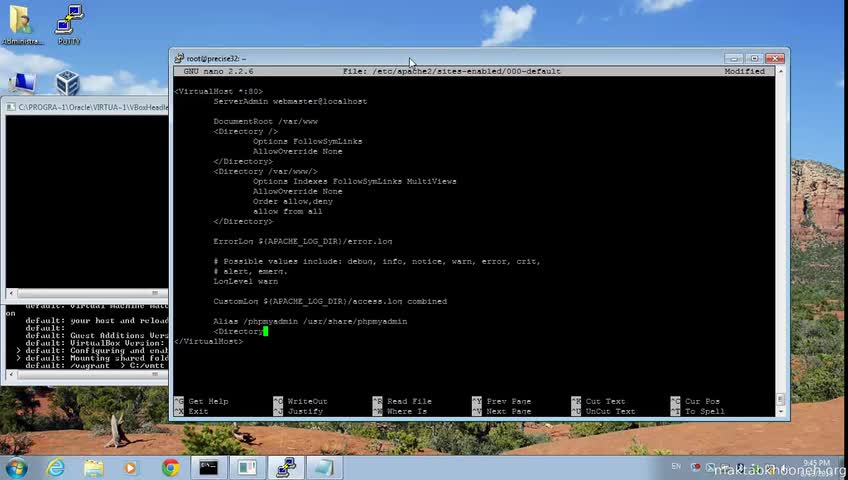
Task: Click the EN language indicator
Action: coord(676,466)
